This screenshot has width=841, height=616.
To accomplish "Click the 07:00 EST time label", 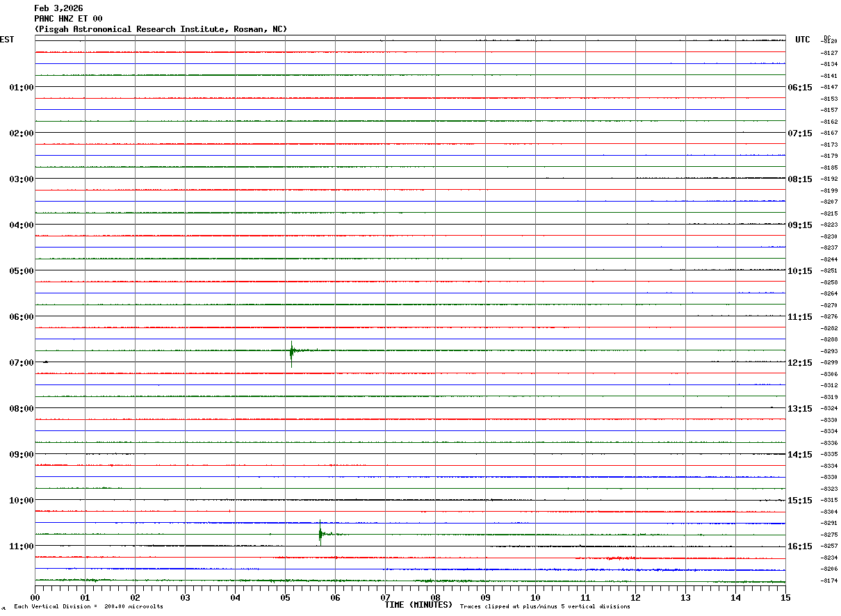I will 22,363.
